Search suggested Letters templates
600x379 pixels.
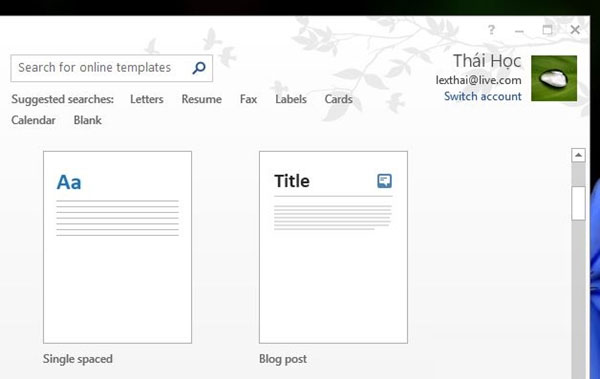point(147,99)
